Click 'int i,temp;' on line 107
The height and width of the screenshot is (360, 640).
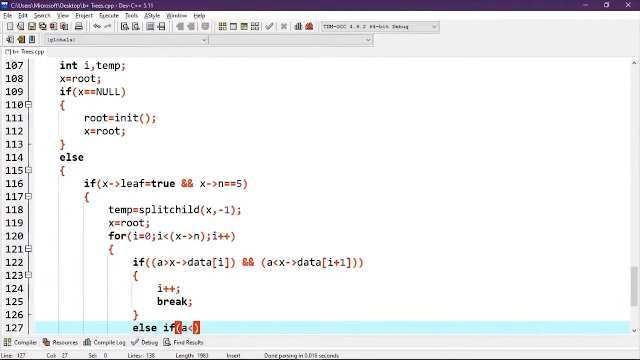click(93, 65)
